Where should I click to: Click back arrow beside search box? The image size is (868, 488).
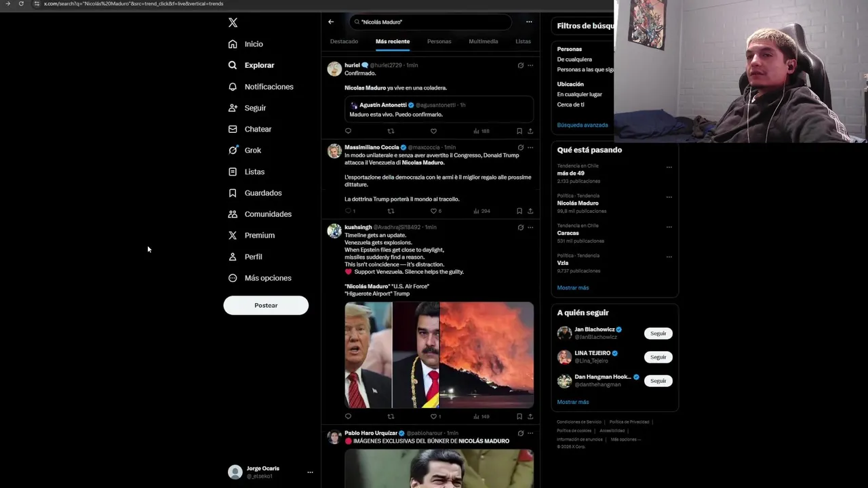click(x=331, y=22)
